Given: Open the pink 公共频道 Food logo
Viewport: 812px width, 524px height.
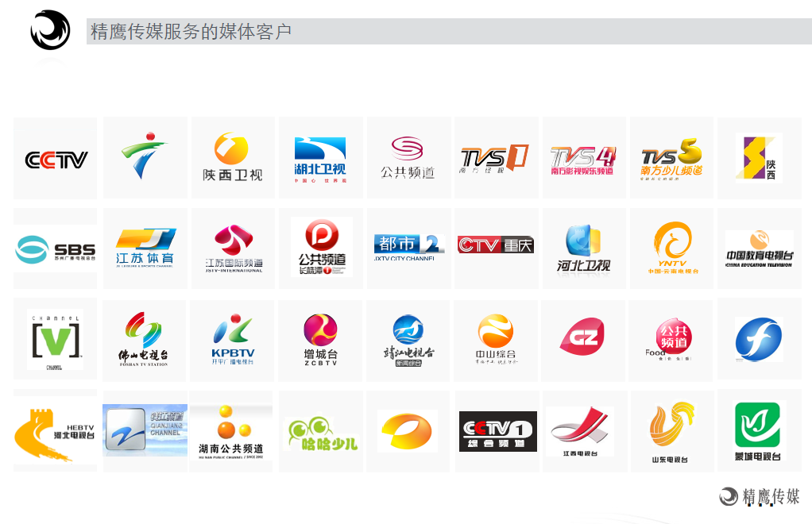Looking at the screenshot, I should click(x=669, y=339).
